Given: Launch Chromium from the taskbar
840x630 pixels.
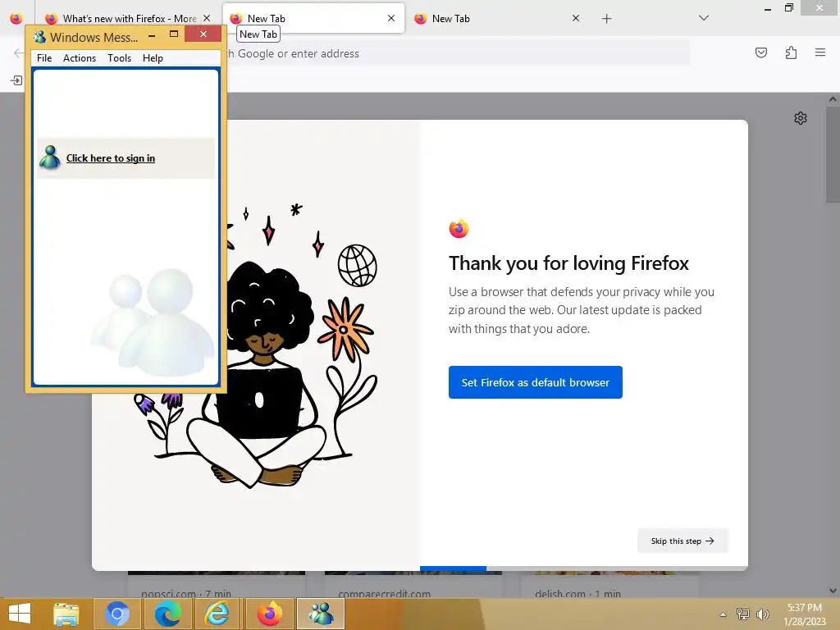Looking at the screenshot, I should coord(117,614).
